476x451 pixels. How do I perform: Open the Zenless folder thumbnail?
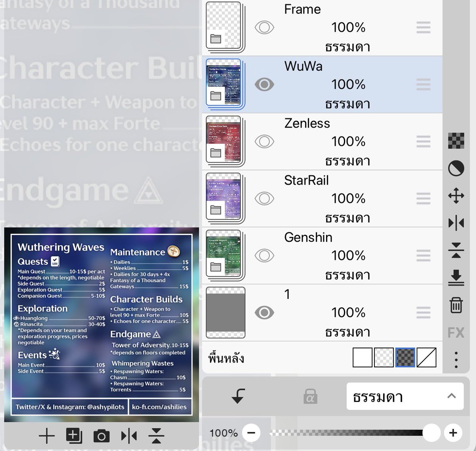pos(225,141)
